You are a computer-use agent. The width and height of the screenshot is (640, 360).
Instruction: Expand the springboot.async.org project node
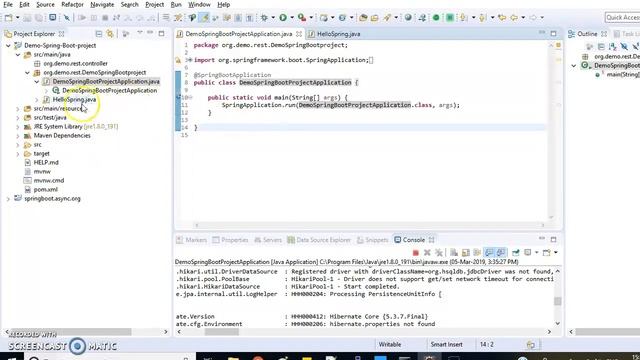pyautogui.click(x=8, y=199)
